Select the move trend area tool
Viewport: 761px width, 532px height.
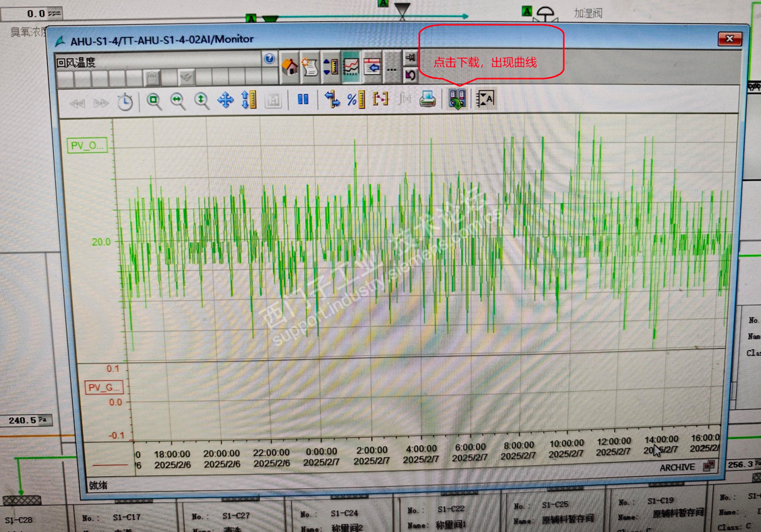click(x=225, y=101)
